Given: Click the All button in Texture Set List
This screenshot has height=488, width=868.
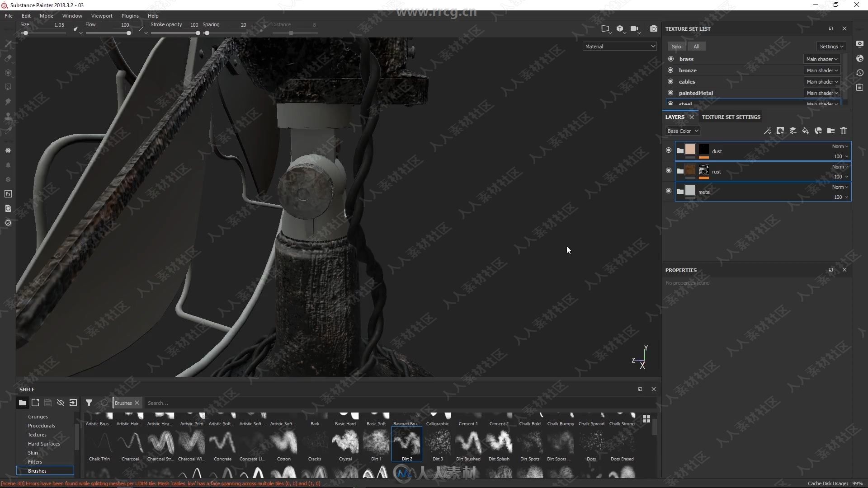Looking at the screenshot, I should [695, 46].
